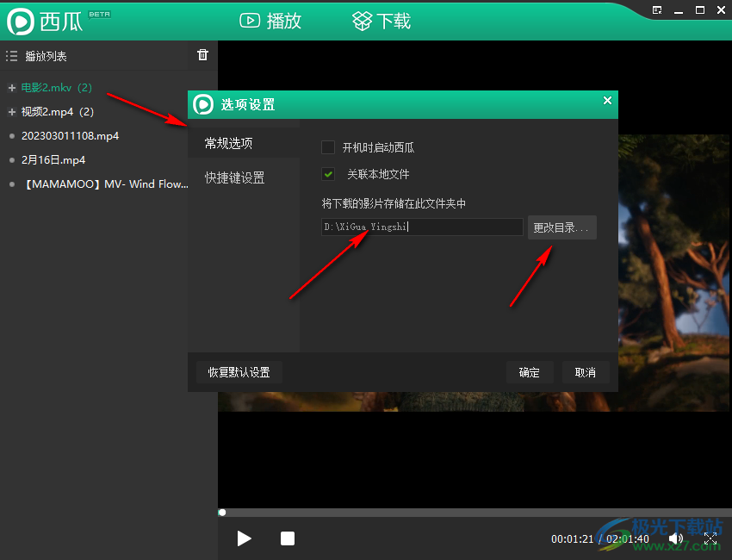The height and width of the screenshot is (560, 732).
Task: Click 更改目录... button
Action: [562, 227]
